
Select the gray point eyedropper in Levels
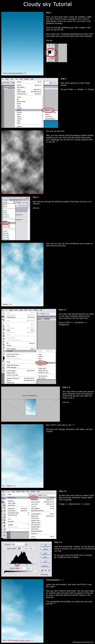click(46, 570)
